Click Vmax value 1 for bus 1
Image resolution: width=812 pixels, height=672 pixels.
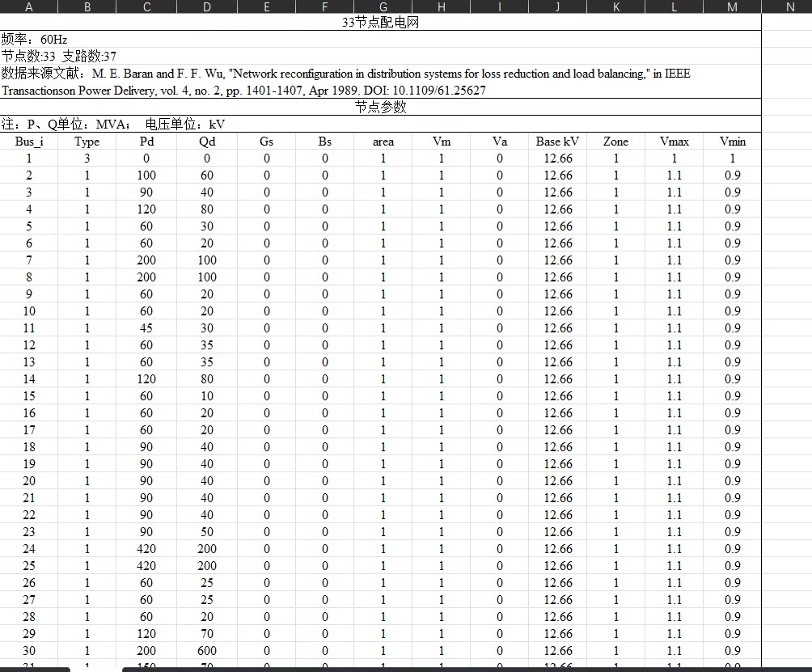pos(675,158)
